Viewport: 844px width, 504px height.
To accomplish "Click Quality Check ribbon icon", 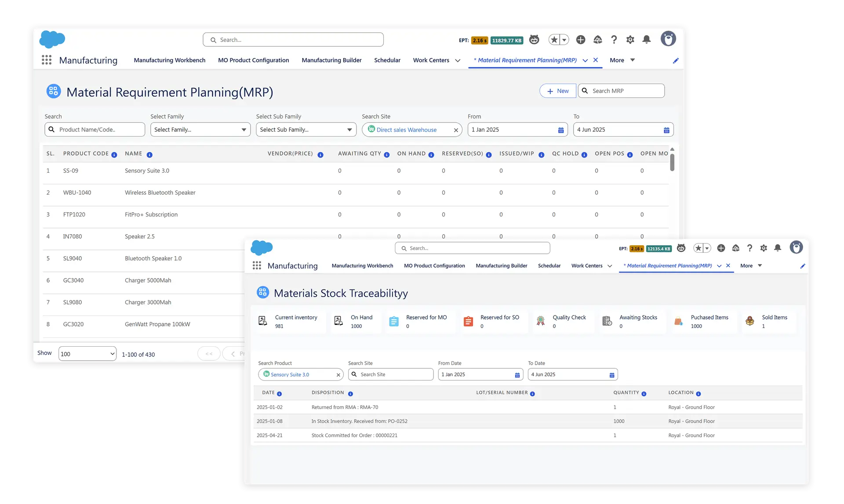I will click(x=541, y=321).
